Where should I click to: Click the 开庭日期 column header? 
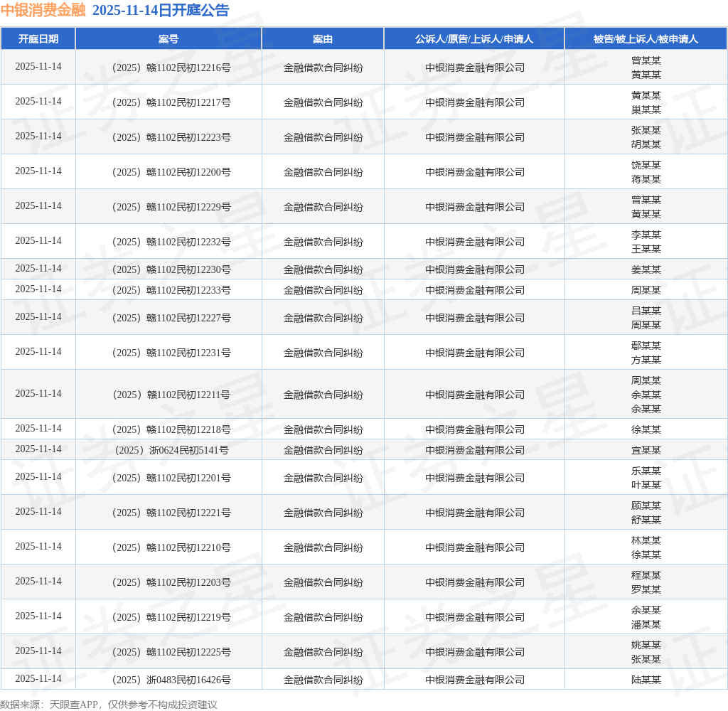[x=38, y=39]
